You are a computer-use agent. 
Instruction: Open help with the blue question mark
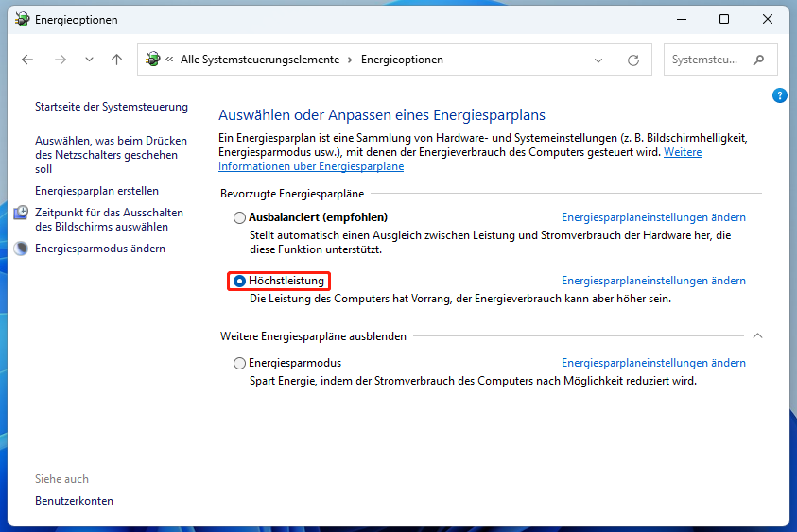click(x=780, y=95)
